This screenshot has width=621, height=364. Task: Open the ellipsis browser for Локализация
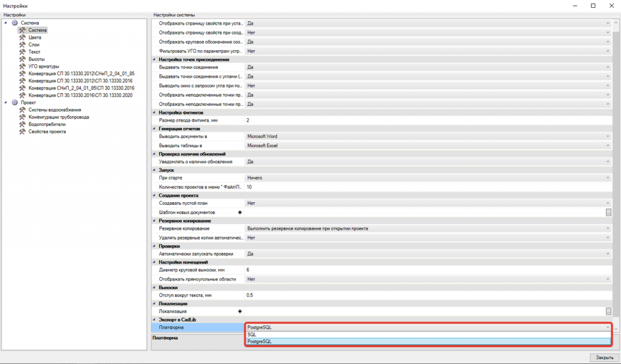tap(609, 311)
